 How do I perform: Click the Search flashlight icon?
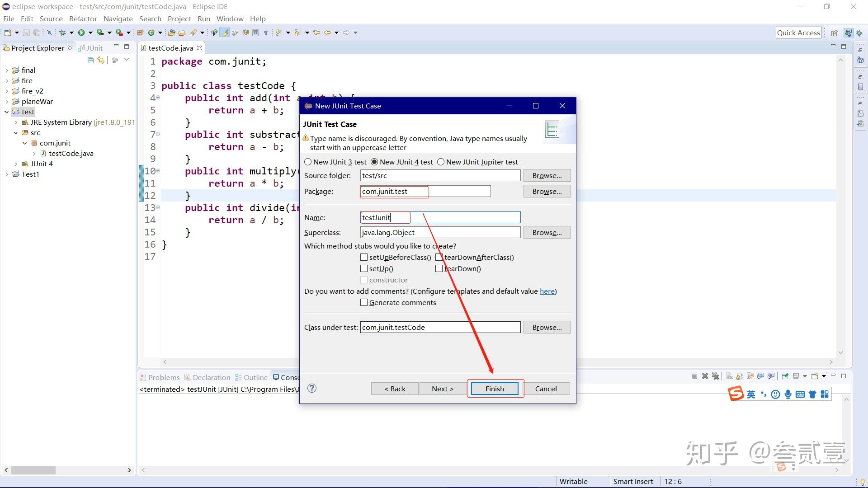pyautogui.click(x=193, y=33)
